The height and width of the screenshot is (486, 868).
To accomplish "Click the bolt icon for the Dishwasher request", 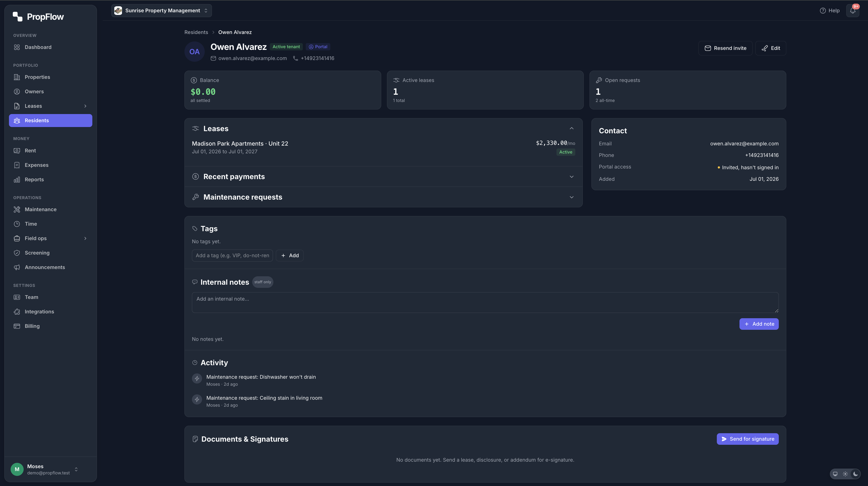I will [x=197, y=378].
